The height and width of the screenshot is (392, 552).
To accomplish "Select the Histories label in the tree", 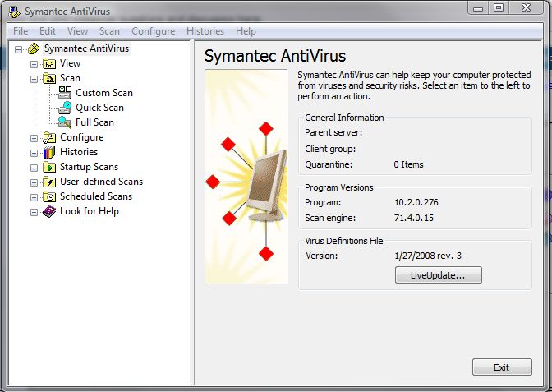I will coord(79,152).
